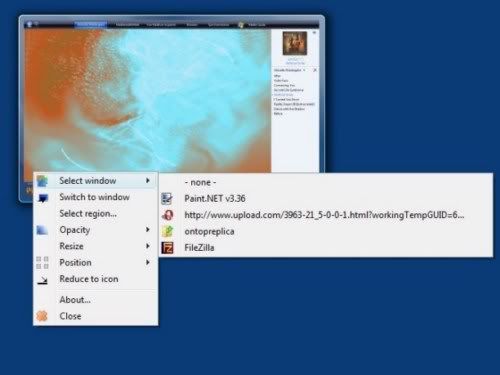Click the ontopreplica green icon
This screenshot has width=500, height=375.
[167, 231]
